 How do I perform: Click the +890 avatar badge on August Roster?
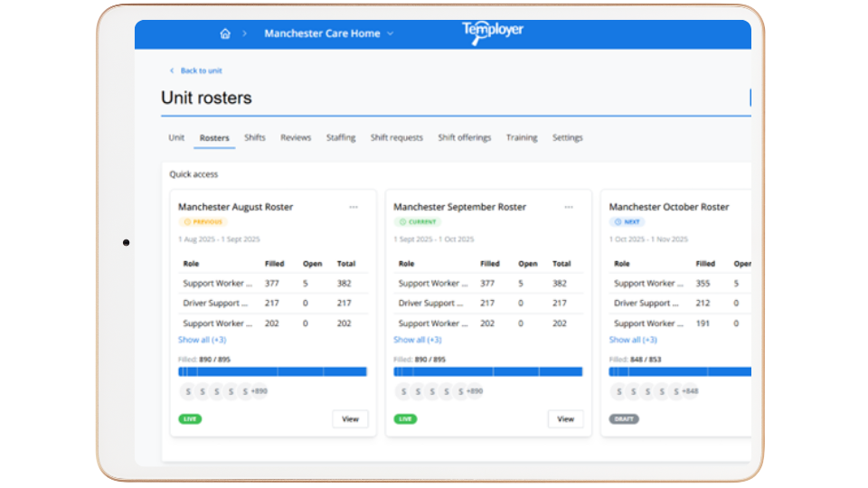[x=259, y=391]
